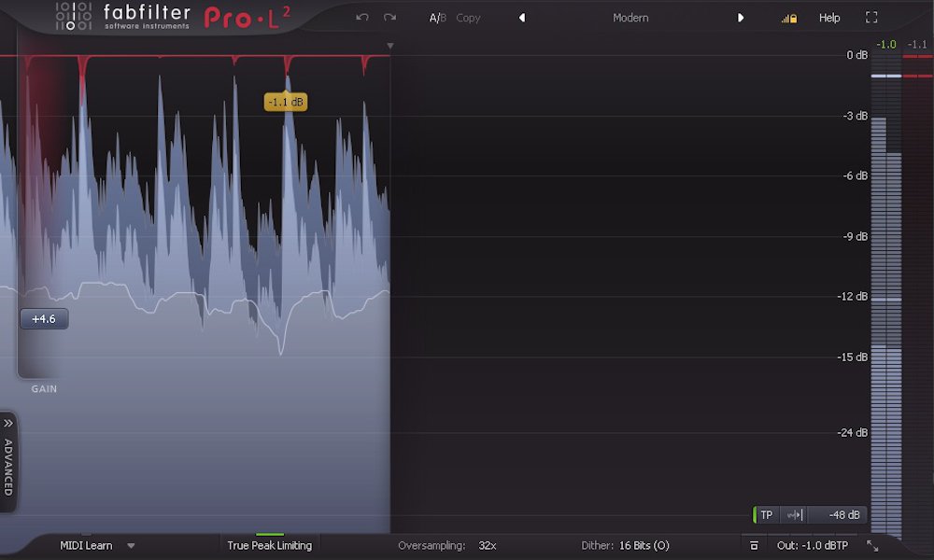
Task: Click the compact meter view icon
Action: pyautogui.click(x=754, y=545)
